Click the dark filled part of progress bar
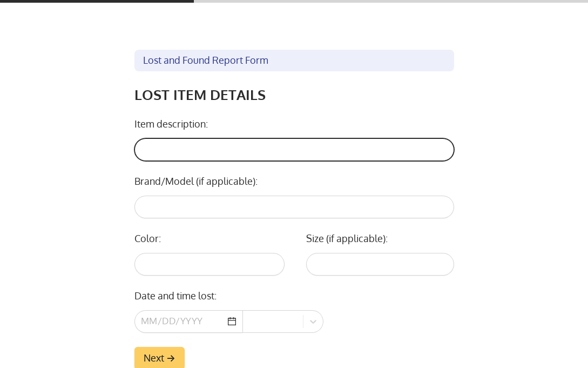Viewport: 588px width, 368px height. [x=97, y=1]
